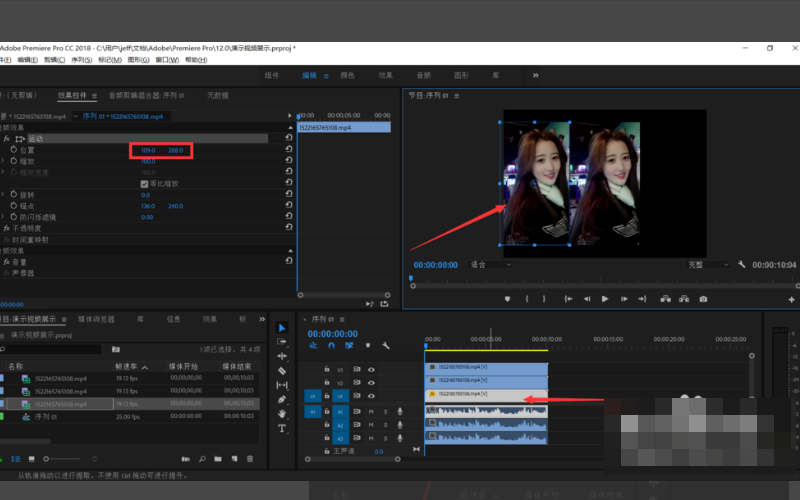The image size is (800, 500).
Task: Reset the 位置 parameter
Action: 289,149
